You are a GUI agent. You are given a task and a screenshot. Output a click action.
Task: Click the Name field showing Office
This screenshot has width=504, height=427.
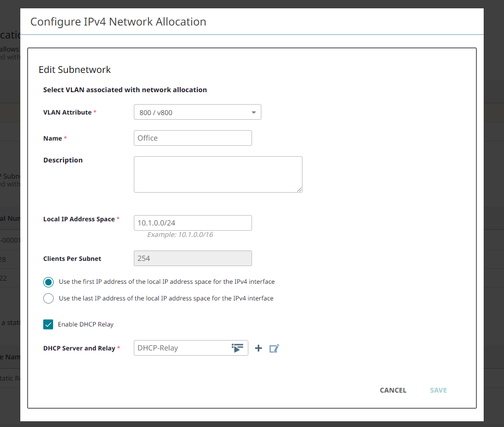[x=193, y=138]
